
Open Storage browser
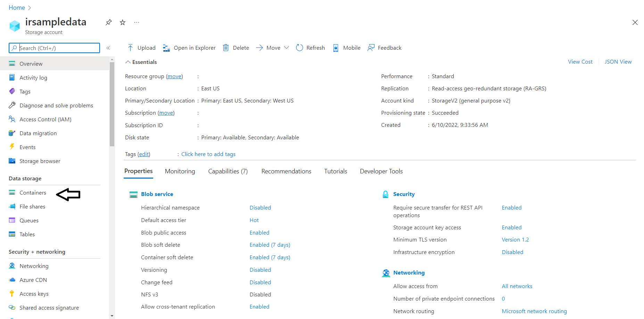[39, 161]
